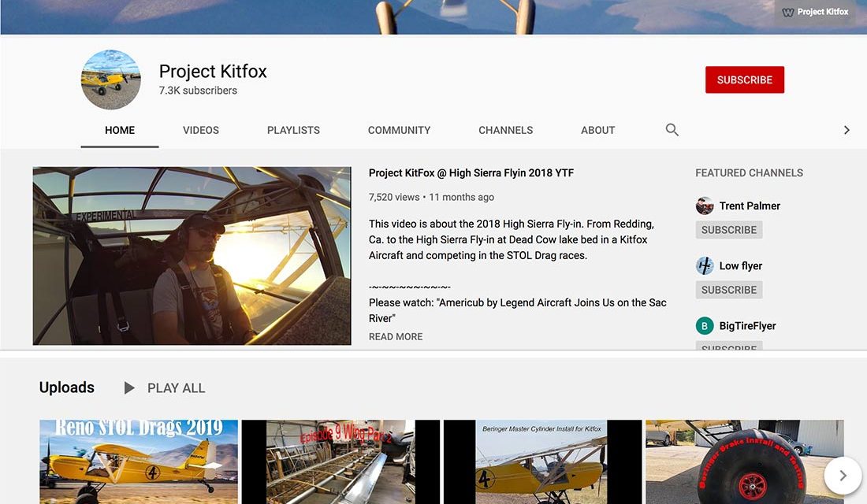
Task: Open the Reno STOL Drags 2019 thumbnail
Action: tap(139, 461)
